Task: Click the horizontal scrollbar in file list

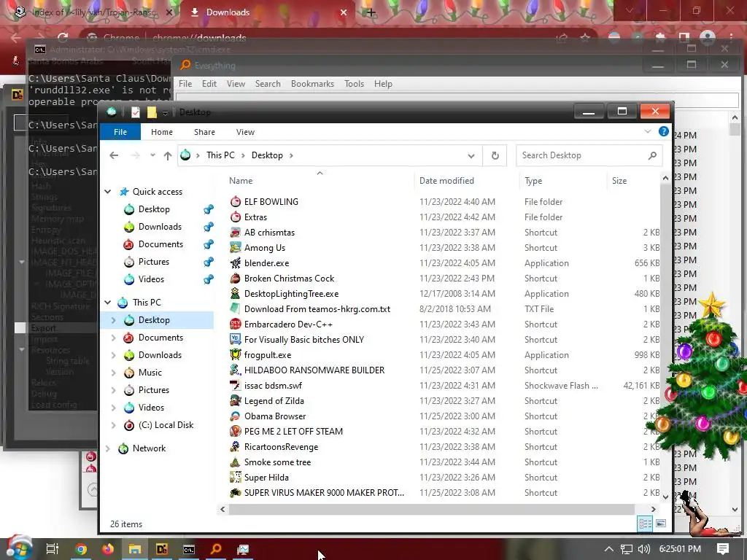Action: pyautogui.click(x=432, y=509)
